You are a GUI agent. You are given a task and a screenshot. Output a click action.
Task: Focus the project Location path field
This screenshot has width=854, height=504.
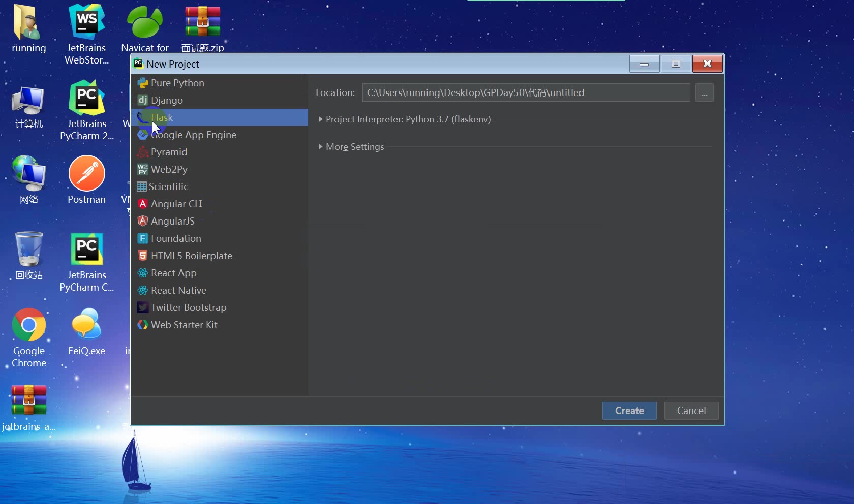526,93
